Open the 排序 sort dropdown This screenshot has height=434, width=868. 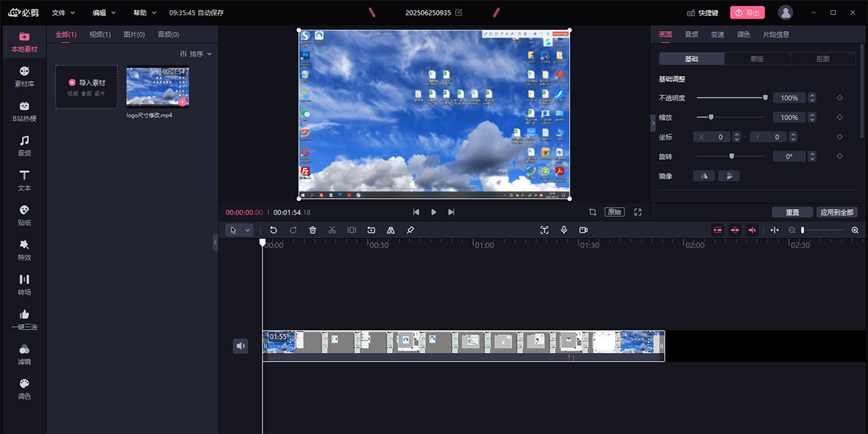point(196,54)
